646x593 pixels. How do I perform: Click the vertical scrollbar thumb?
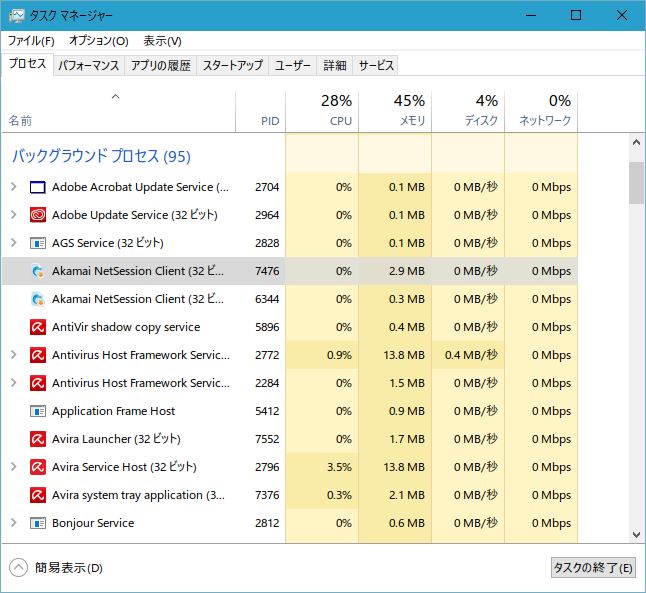coord(636,183)
